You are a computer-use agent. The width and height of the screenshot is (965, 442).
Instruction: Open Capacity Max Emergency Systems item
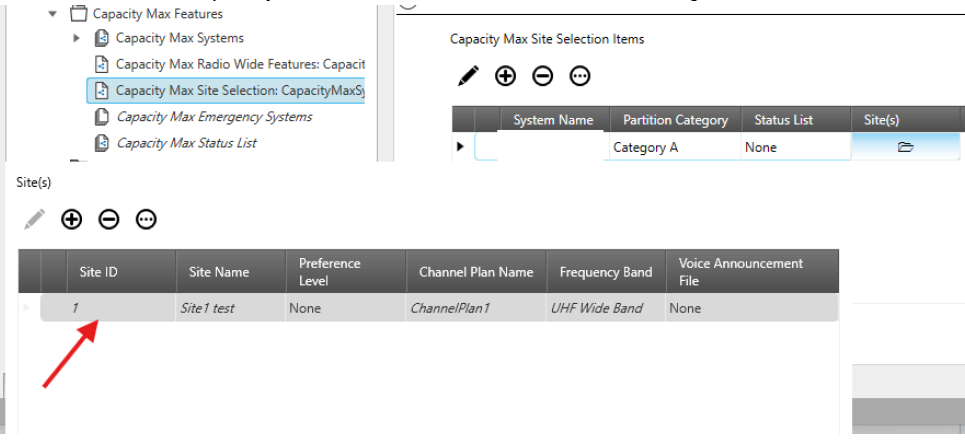click(x=214, y=116)
